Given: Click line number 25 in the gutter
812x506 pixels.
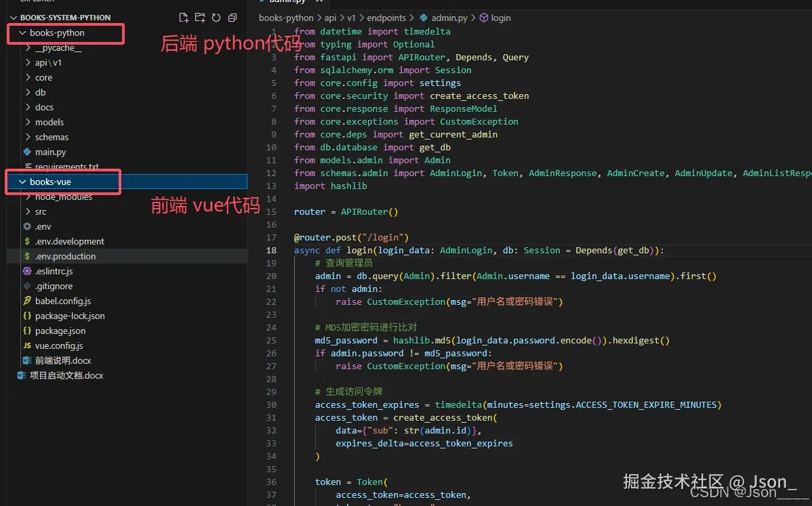Looking at the screenshot, I should 271,341.
